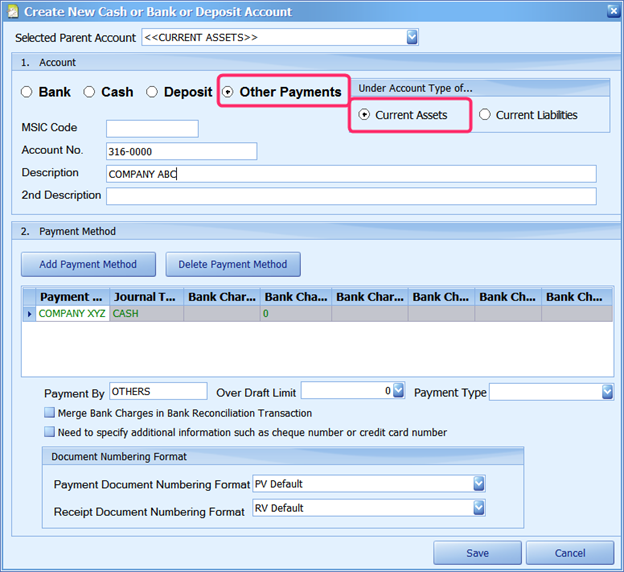Click the dialog title bar app icon

point(11,11)
